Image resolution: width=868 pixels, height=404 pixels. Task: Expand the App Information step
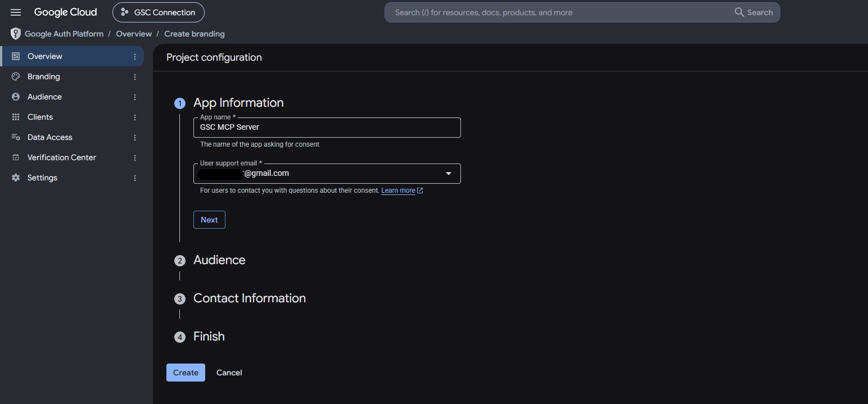(x=238, y=103)
